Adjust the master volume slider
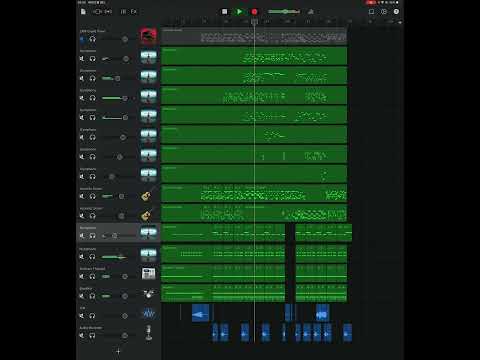Screen dimensions: 480x360 [x=284, y=12]
